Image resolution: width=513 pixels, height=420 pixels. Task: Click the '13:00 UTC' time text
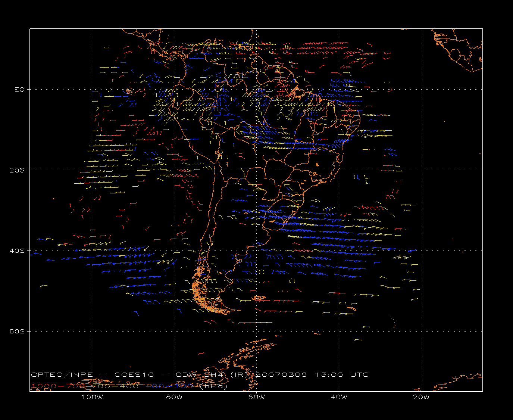point(342,375)
